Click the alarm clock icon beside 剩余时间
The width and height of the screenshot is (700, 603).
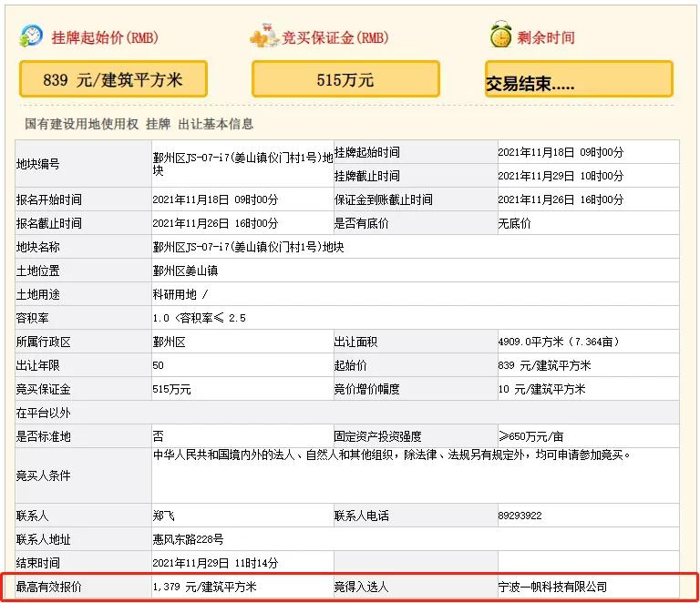pos(500,36)
